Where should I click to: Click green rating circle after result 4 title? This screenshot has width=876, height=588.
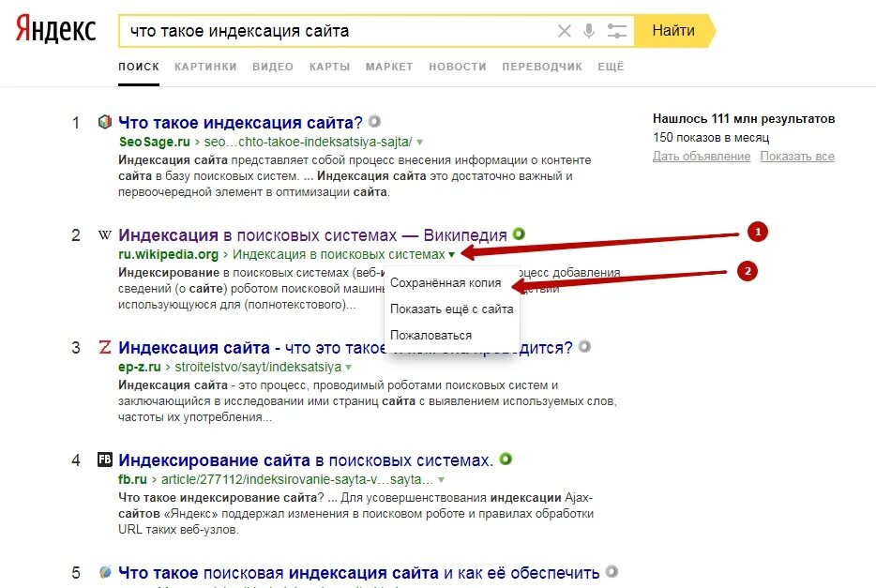506,459
